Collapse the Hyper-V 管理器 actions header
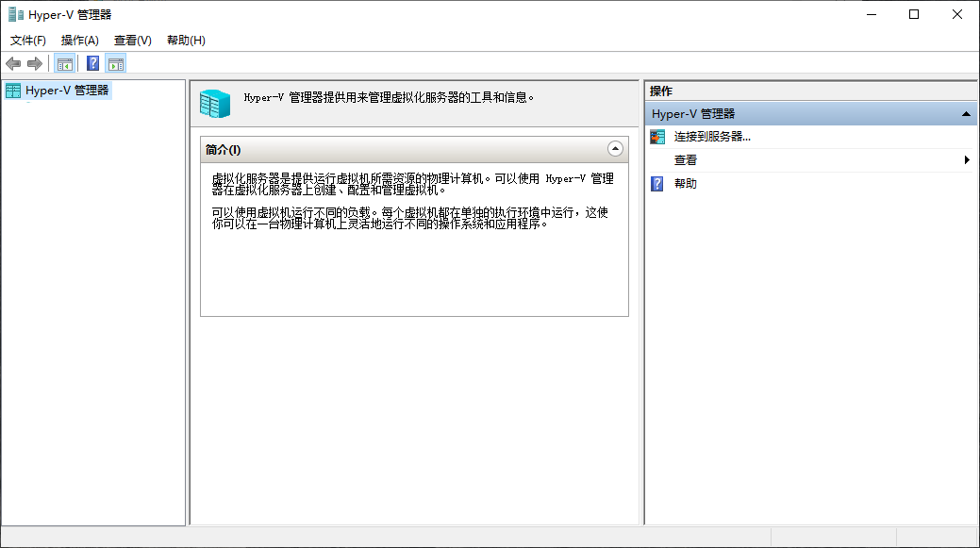The height and width of the screenshot is (548, 980). 966,114
